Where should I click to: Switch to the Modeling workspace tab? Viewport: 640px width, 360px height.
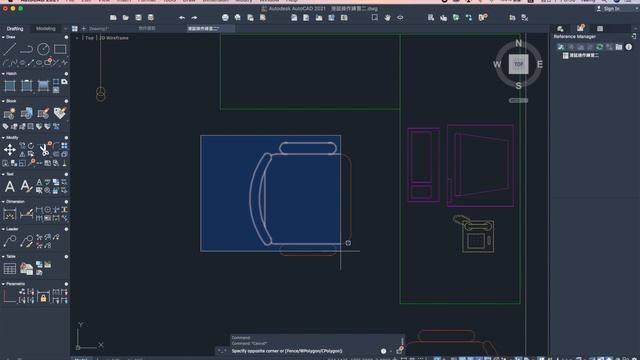[x=46, y=29]
